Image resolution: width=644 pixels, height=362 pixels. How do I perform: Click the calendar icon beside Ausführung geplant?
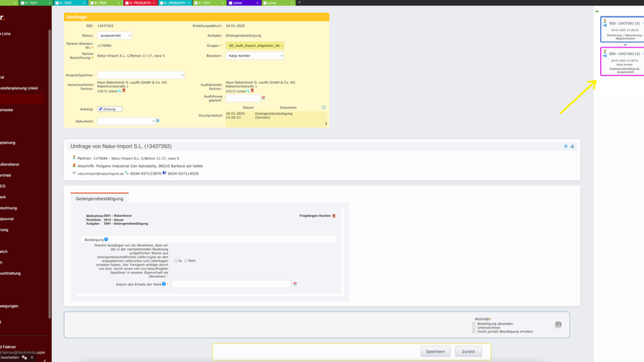tap(263, 98)
